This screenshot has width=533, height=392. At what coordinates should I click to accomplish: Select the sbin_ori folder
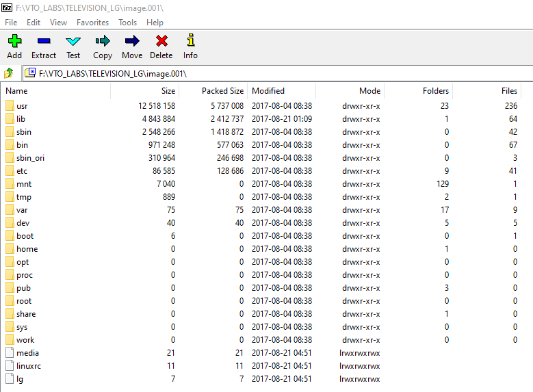(30, 158)
